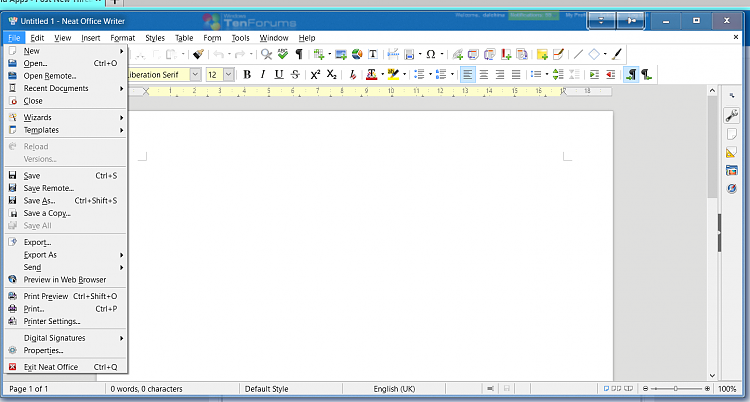Expand highlighting color dropdown arrow

click(x=404, y=75)
